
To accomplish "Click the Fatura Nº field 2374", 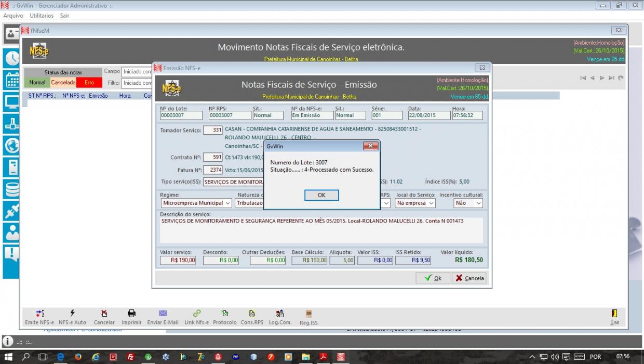I will (x=213, y=170).
